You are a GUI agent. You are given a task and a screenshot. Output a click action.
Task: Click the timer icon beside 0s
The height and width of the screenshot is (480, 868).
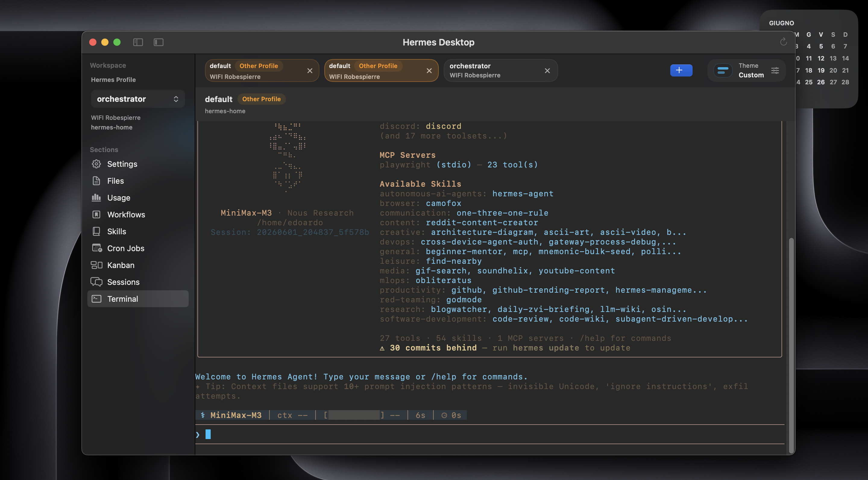[x=444, y=415]
